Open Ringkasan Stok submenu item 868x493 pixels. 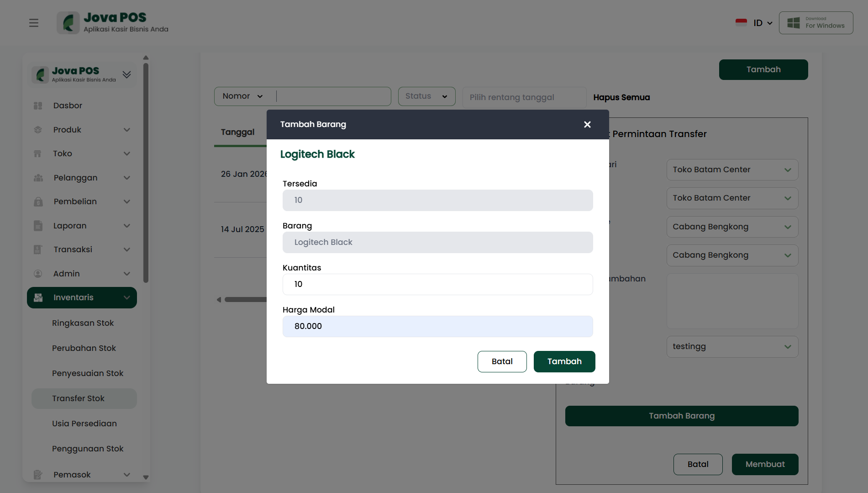(83, 323)
